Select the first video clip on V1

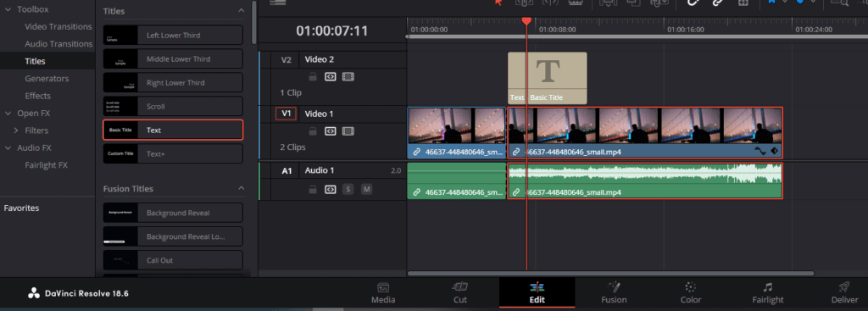point(457,133)
